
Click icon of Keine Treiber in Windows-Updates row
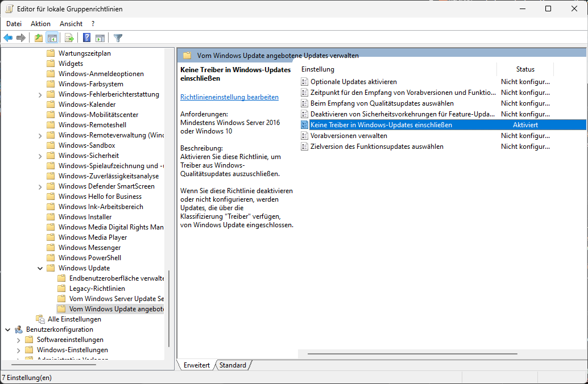click(304, 125)
